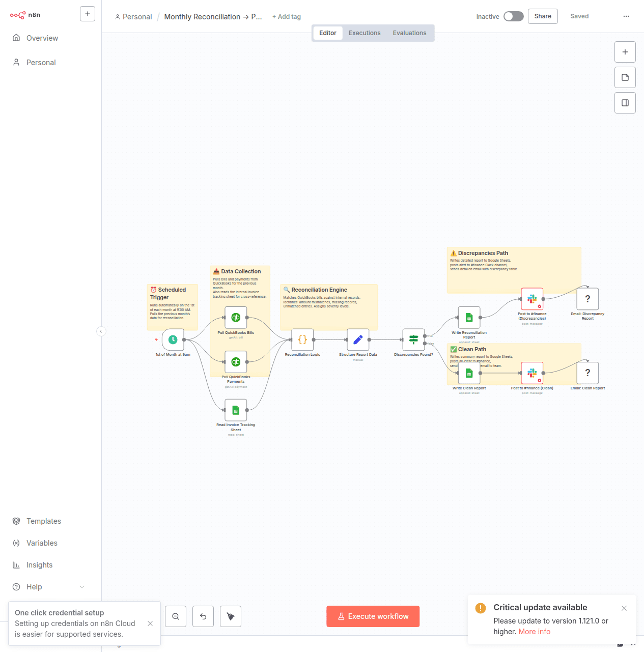The width and height of the screenshot is (644, 652).
Task: Switch to the Executions tab
Action: click(365, 33)
